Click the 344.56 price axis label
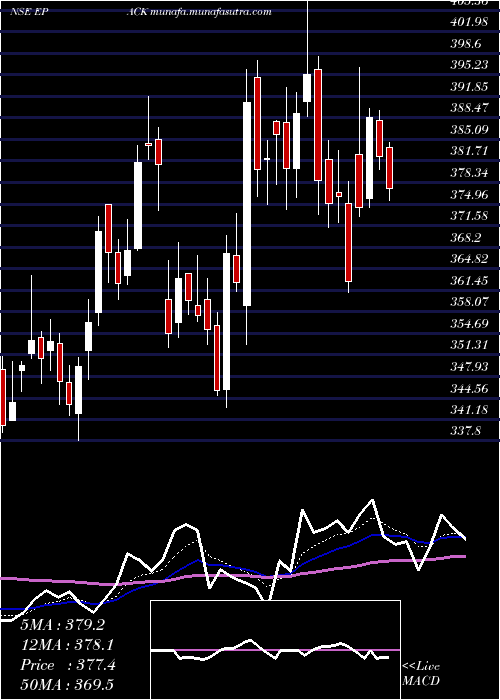The height and width of the screenshot is (700, 500). point(469,388)
